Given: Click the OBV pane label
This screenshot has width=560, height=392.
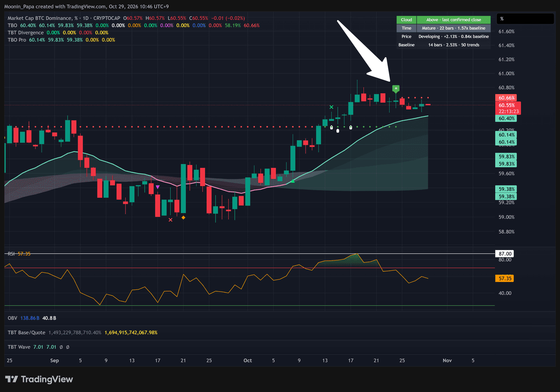Looking at the screenshot, I should (x=13, y=318).
